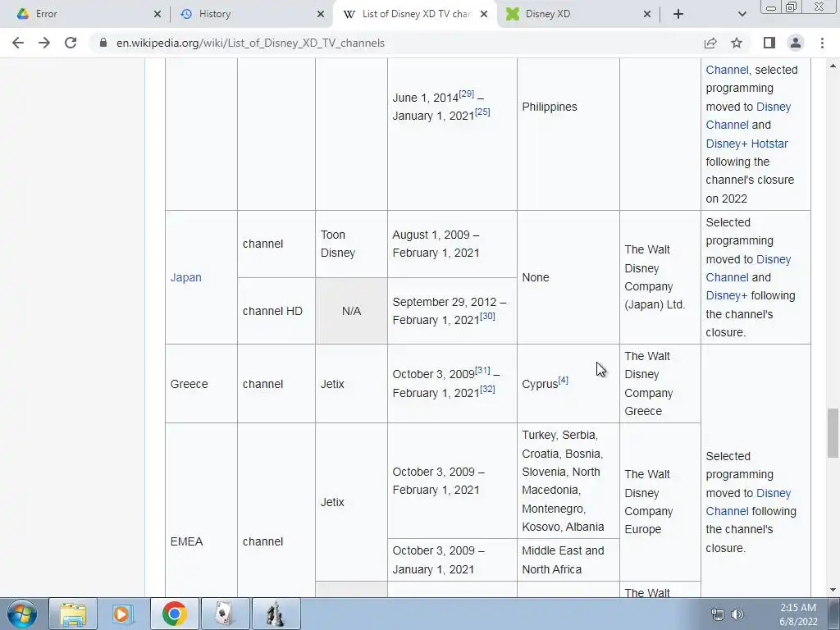Close the List of Disney XD TV tab

(484, 14)
